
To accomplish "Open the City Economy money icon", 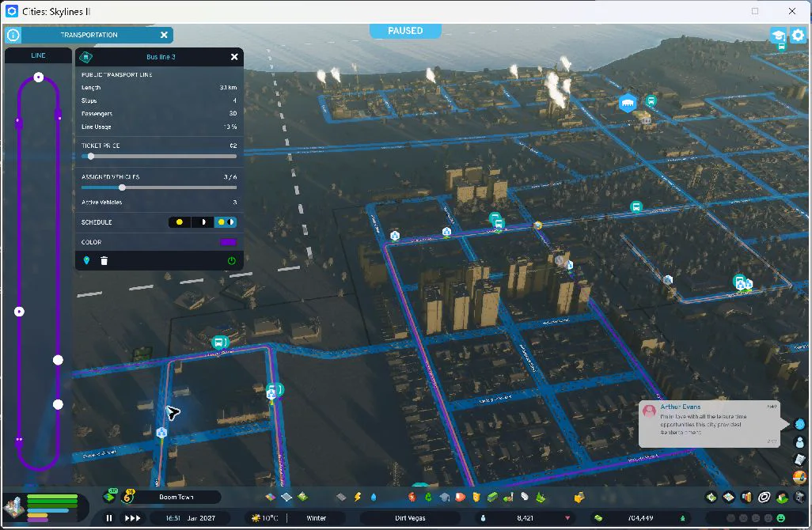I will [711, 498].
